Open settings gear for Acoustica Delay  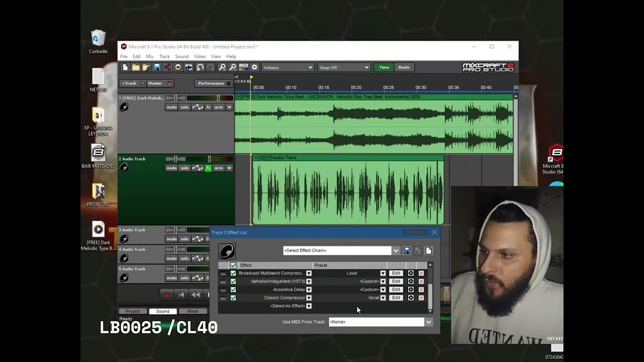[411, 290]
